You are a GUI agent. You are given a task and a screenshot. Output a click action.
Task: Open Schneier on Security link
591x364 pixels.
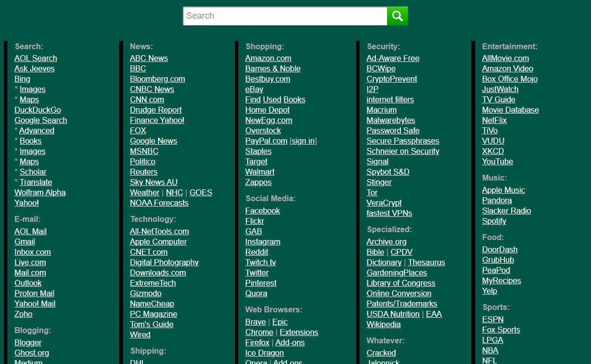point(403,151)
